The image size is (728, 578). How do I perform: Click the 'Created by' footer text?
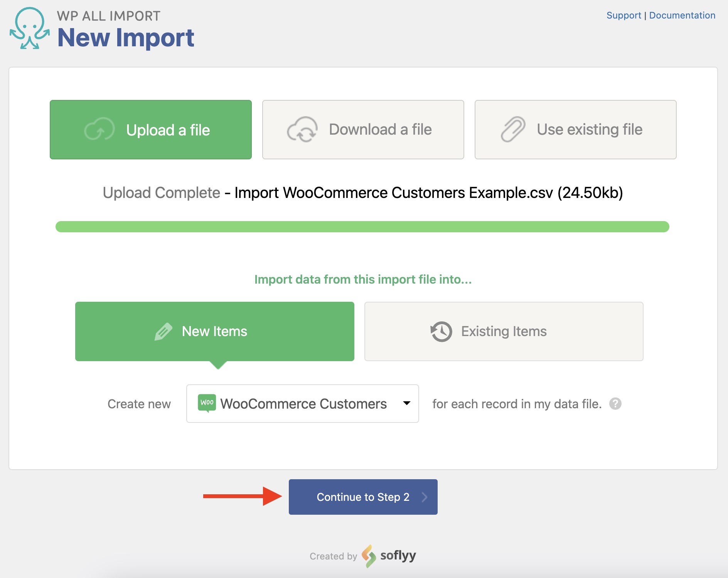334,556
